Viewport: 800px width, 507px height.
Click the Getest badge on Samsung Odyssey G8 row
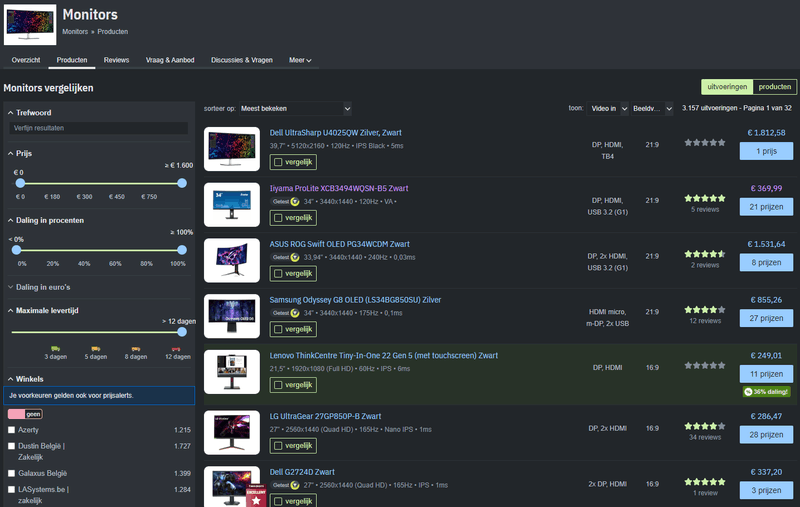click(x=285, y=313)
